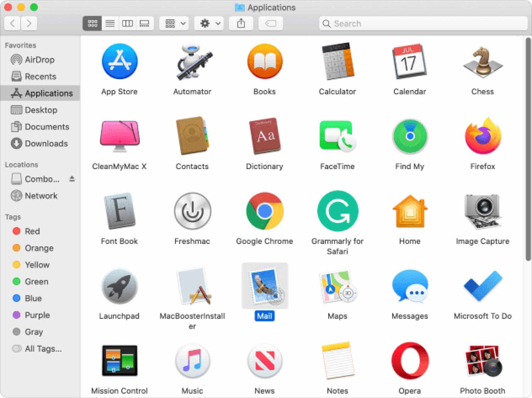Viewport: 532px width, 398px height.
Task: Switch to icon view mode
Action: pyautogui.click(x=92, y=24)
